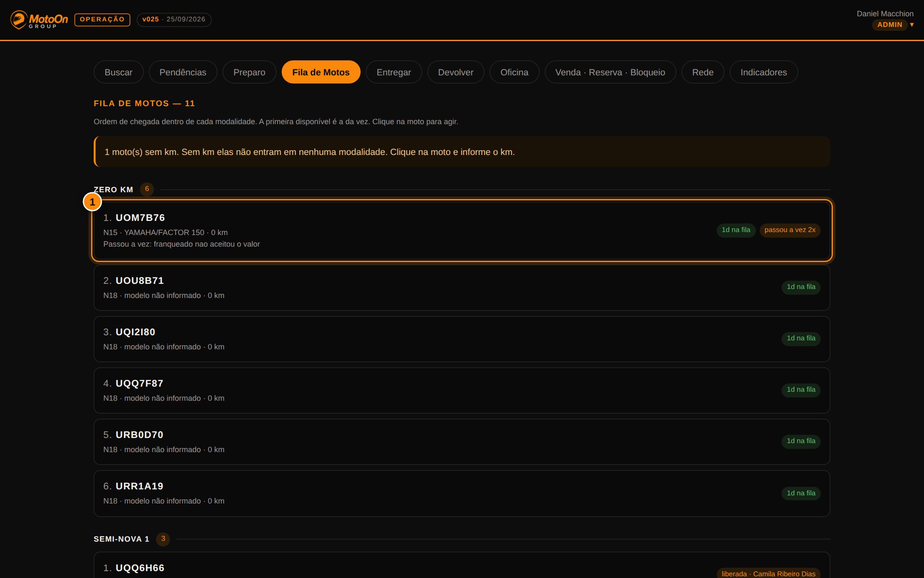
Task: Open queue item UQQ7F87
Action: 462,390
